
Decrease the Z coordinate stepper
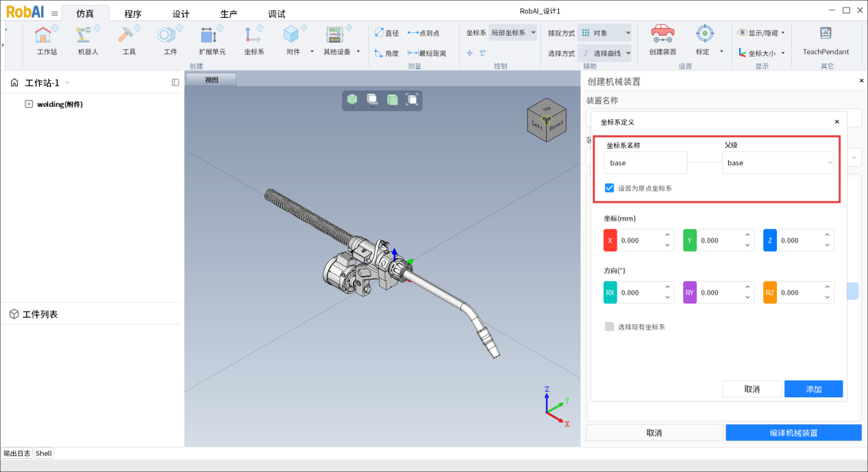(x=828, y=246)
